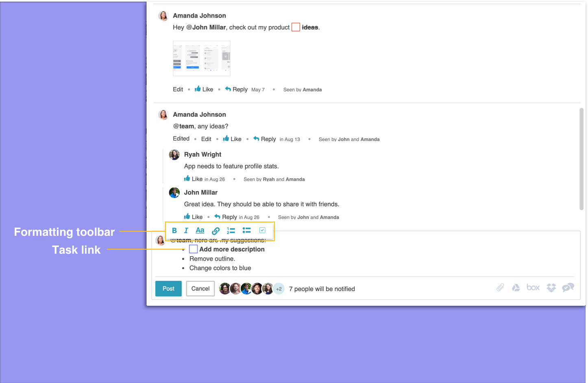588x383 pixels.
Task: Click the vertical scrollbar of the comments
Action: (581, 159)
